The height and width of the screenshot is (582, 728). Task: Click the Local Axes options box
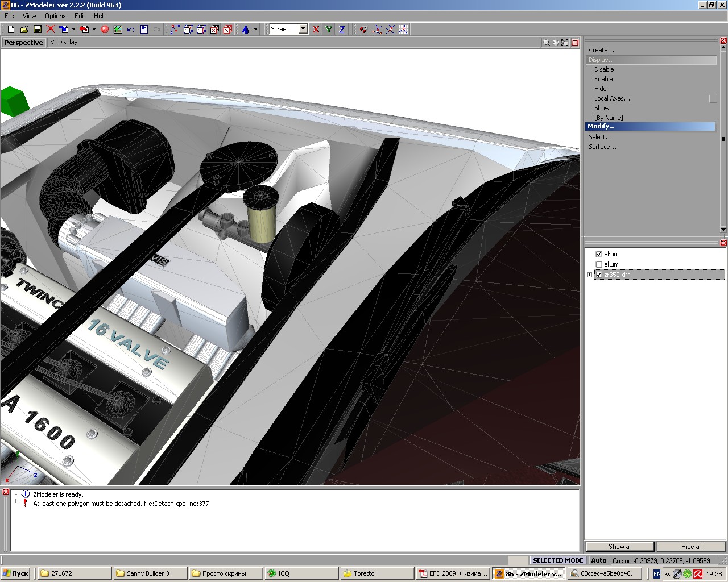(x=713, y=99)
